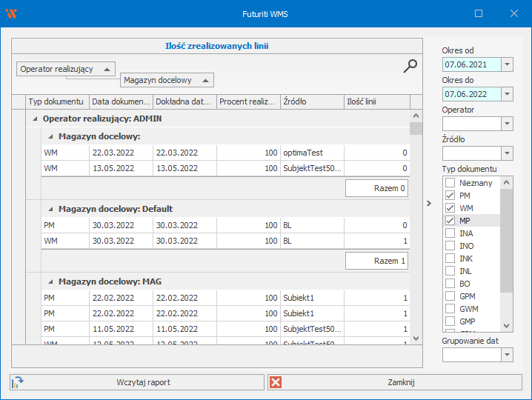The height and width of the screenshot is (400, 532).
Task: Click the Futuriti WMS logo icon
Action: (11, 13)
